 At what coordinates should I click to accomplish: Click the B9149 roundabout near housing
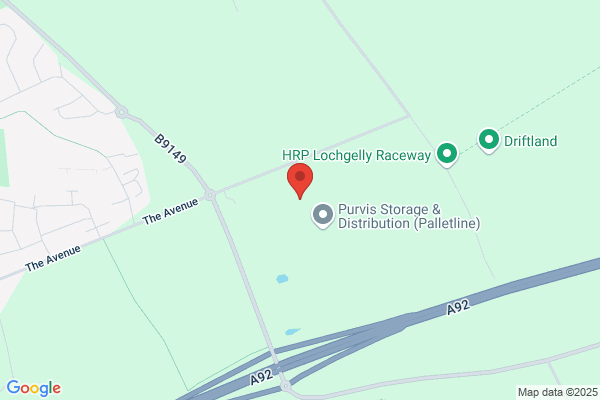tap(122, 113)
